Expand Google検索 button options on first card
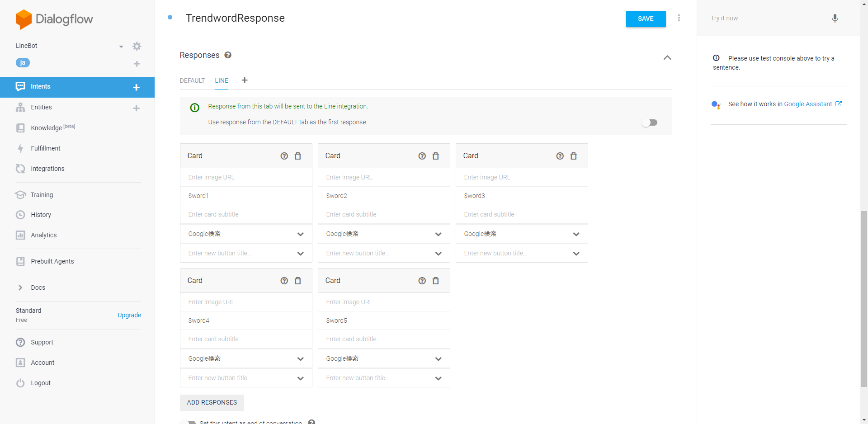This screenshot has height=424, width=868. click(300, 234)
